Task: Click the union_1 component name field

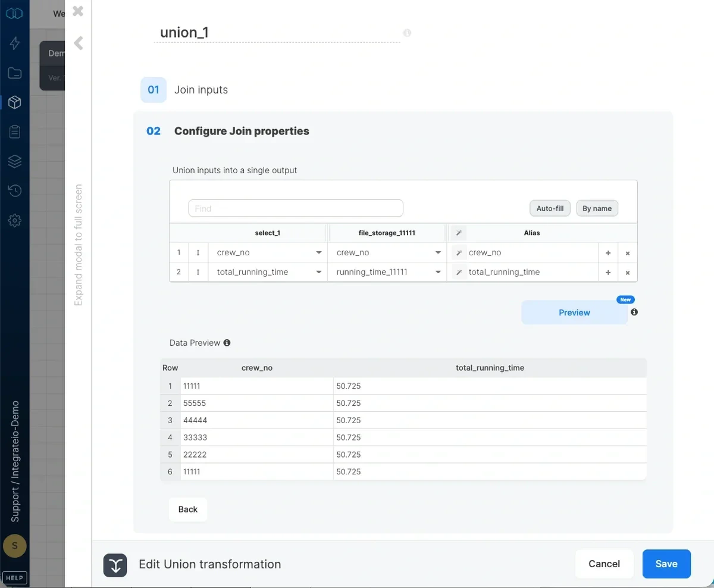Action: pyautogui.click(x=277, y=32)
